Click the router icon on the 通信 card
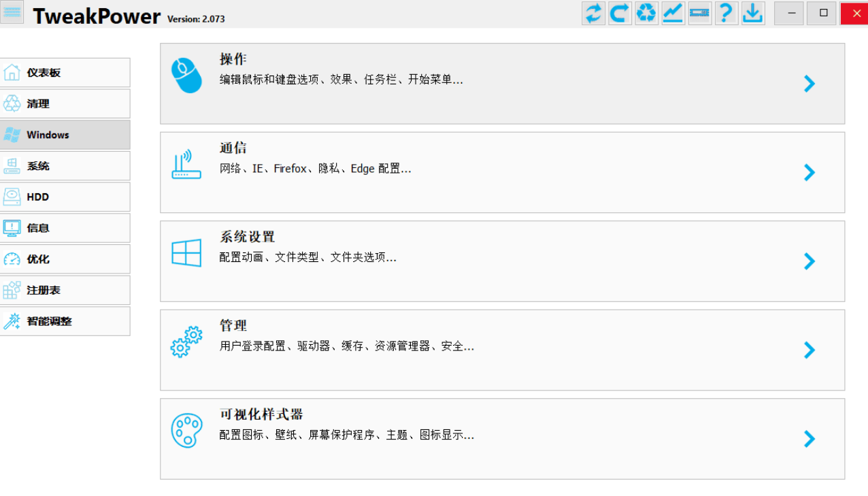 pos(186,164)
